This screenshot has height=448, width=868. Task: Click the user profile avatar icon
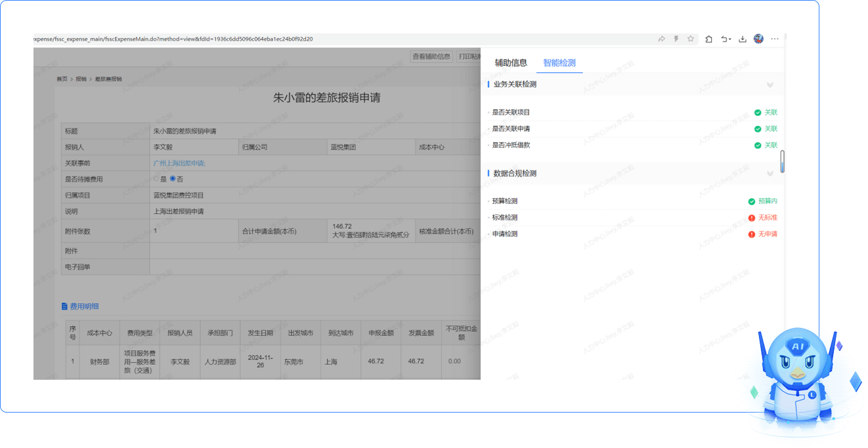(x=758, y=39)
